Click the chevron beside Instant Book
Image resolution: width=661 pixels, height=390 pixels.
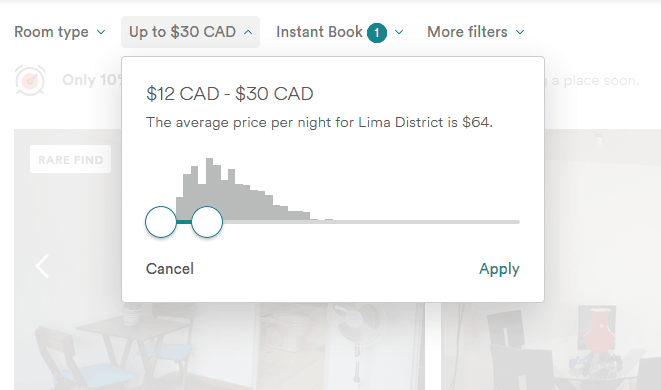(399, 32)
